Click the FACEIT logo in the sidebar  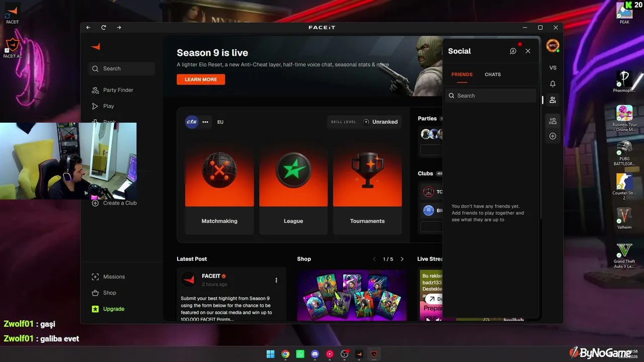[x=96, y=47]
